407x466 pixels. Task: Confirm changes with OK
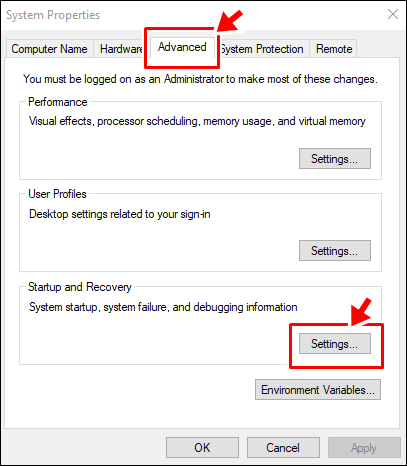click(x=202, y=447)
